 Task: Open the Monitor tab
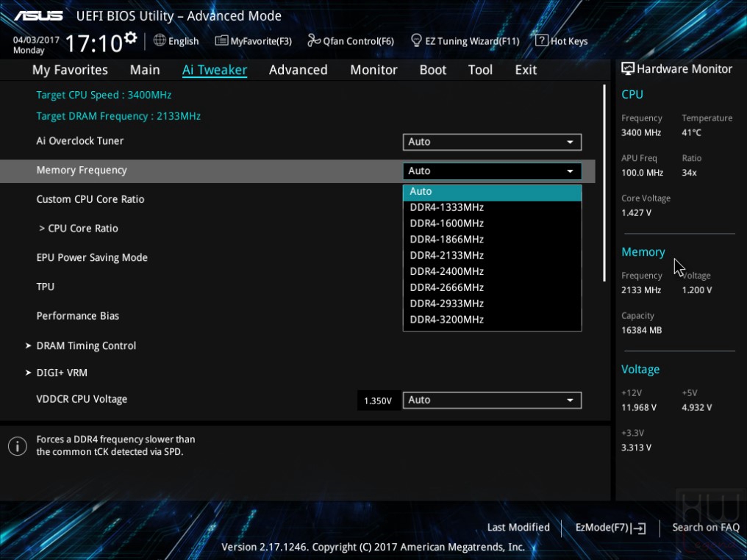(x=373, y=70)
